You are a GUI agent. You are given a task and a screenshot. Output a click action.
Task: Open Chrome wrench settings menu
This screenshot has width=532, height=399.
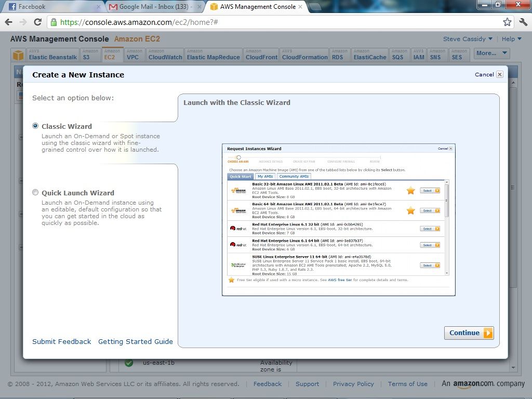[x=523, y=22]
